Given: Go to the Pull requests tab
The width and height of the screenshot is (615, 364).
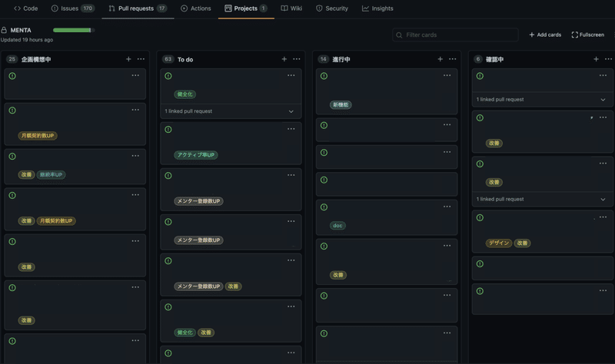Looking at the screenshot, I should click(x=138, y=8).
